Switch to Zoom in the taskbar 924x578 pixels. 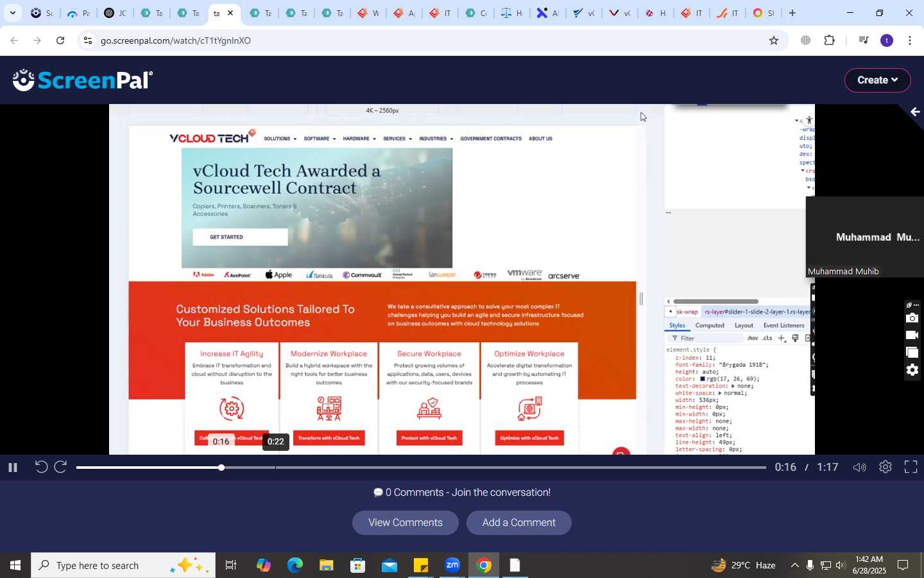(x=452, y=566)
